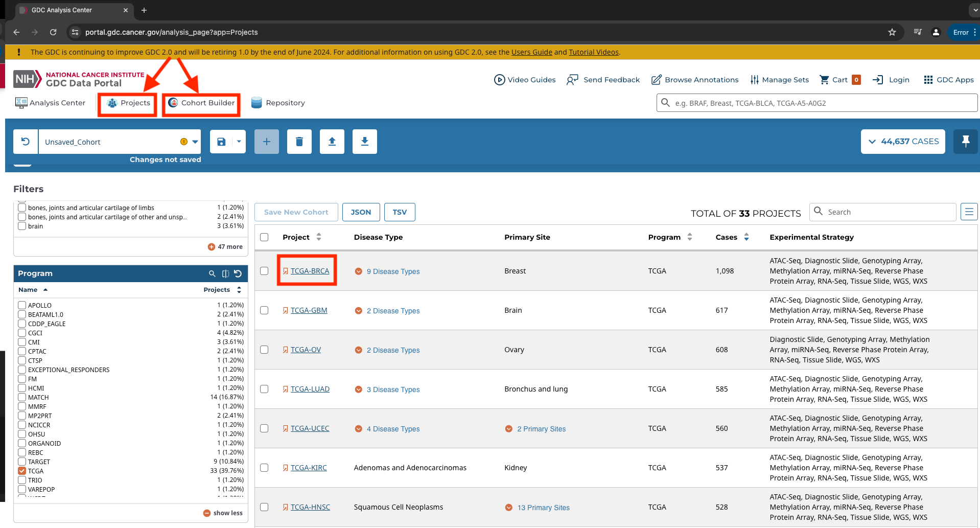Uncheck the TCGA program checkbox

point(22,471)
